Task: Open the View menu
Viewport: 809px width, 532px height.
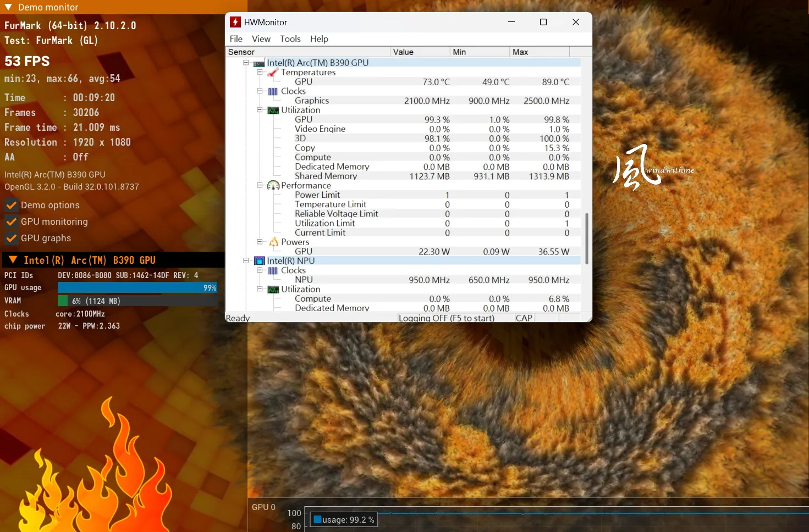Action: 261,39
